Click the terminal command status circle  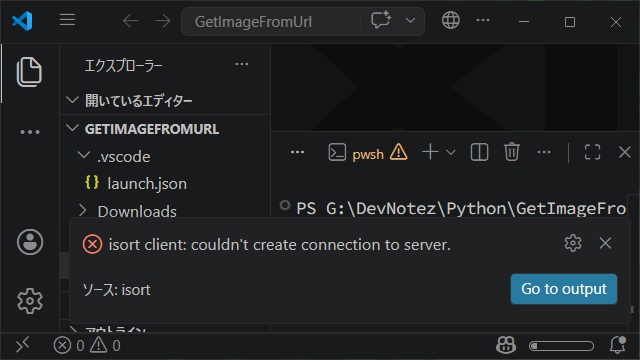pos(285,205)
